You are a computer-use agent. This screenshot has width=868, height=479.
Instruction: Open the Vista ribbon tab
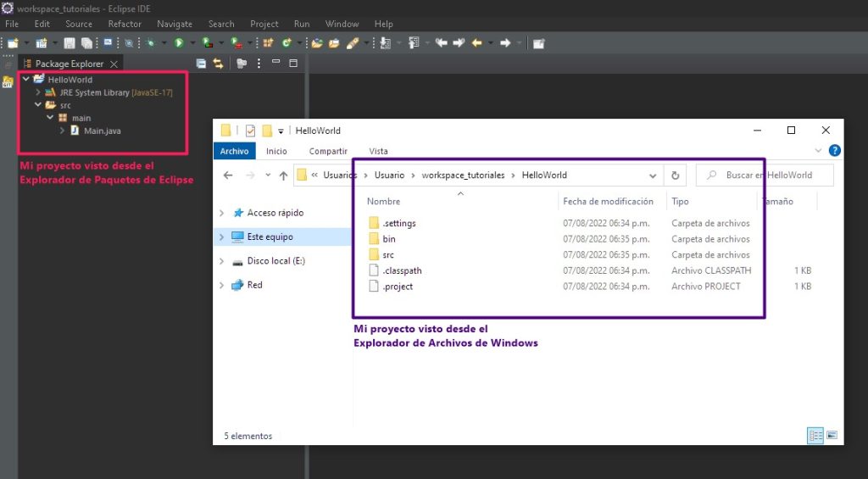point(378,151)
